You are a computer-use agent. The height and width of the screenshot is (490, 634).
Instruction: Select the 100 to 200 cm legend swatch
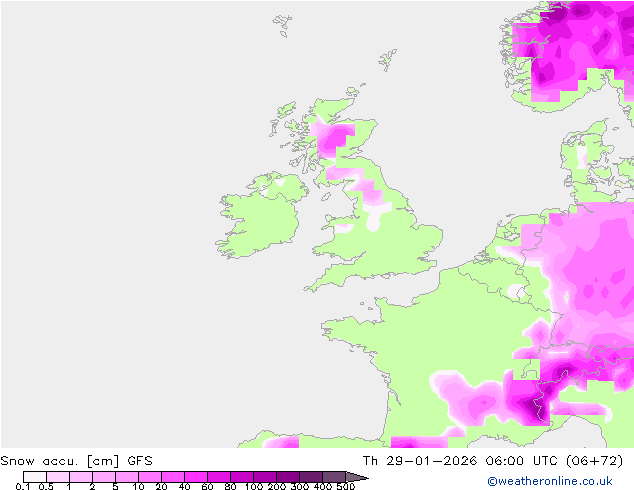[265, 477]
